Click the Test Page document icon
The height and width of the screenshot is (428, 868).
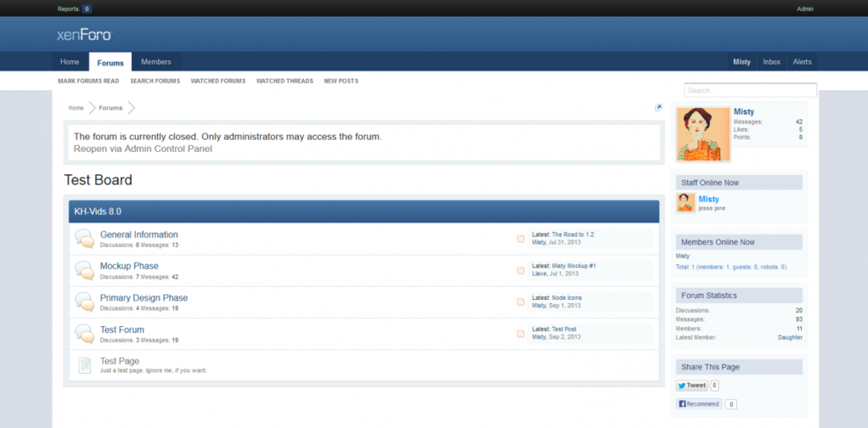pos(84,365)
